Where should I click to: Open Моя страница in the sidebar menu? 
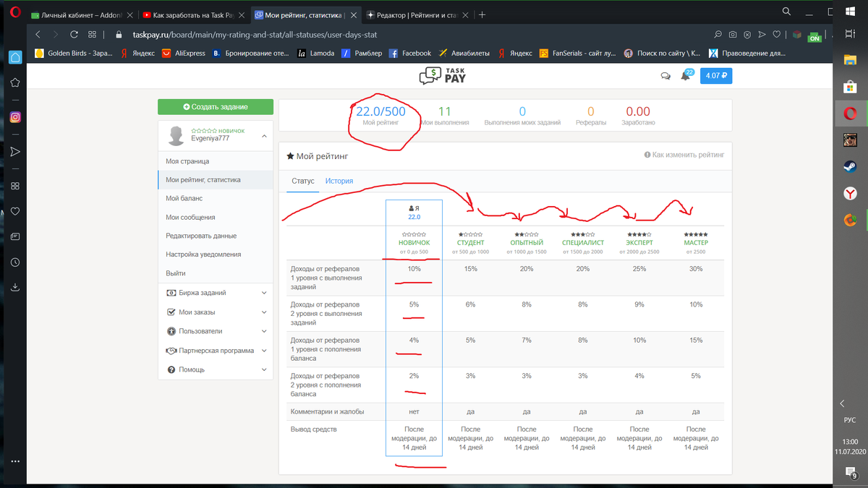216,161
